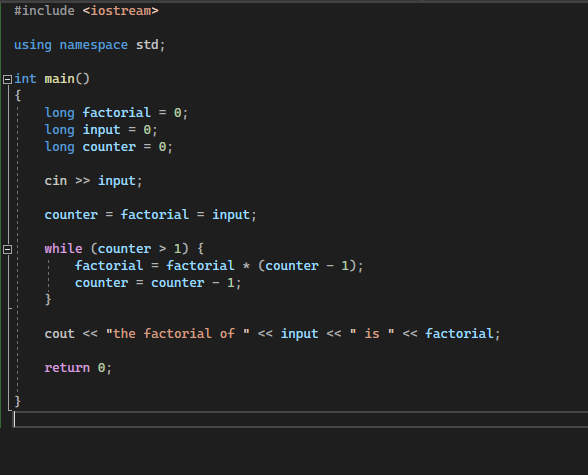Click the string " is "
Screen dimensions: 588x475
click(372, 334)
